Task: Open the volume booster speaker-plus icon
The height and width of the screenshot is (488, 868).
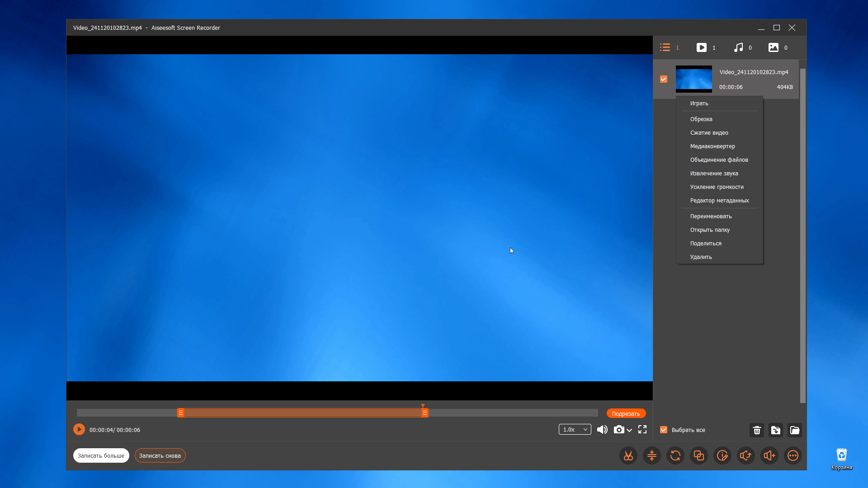Action: tap(769, 455)
